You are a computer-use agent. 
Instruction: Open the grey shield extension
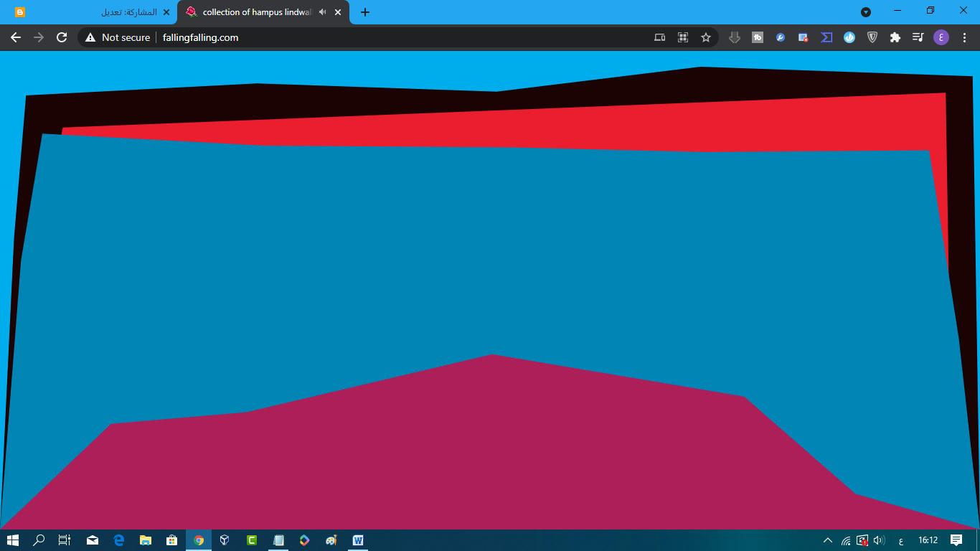[x=872, y=37]
